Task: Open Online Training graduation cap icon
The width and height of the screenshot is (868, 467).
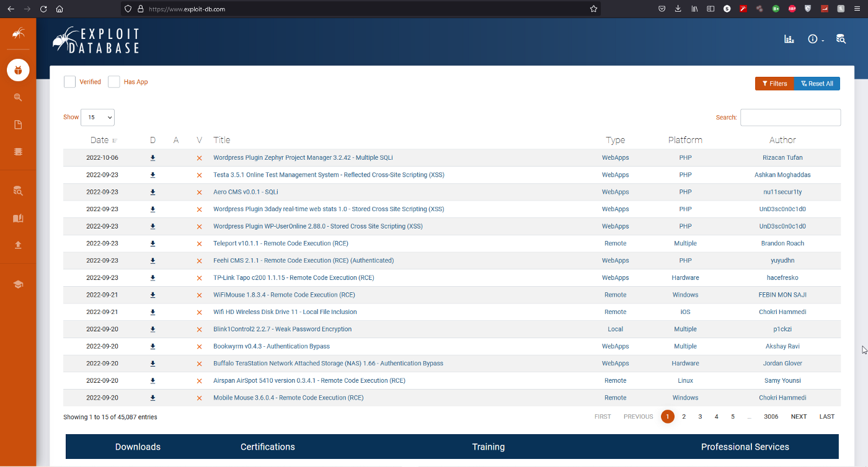Action: [x=18, y=284]
